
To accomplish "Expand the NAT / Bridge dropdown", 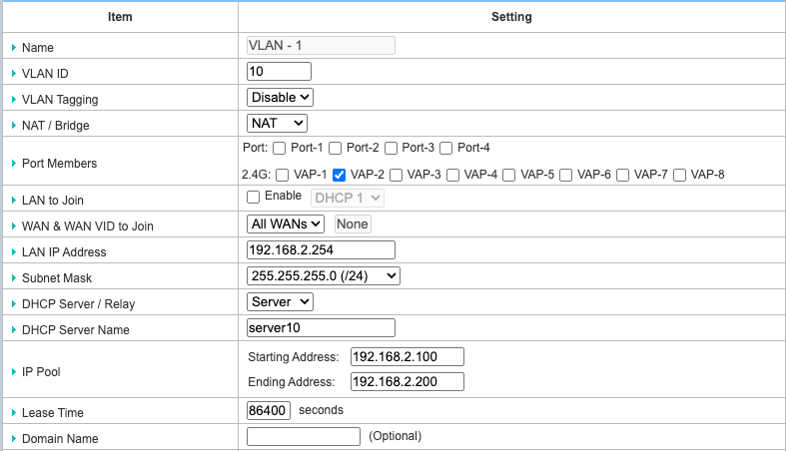I will pyautogui.click(x=277, y=123).
